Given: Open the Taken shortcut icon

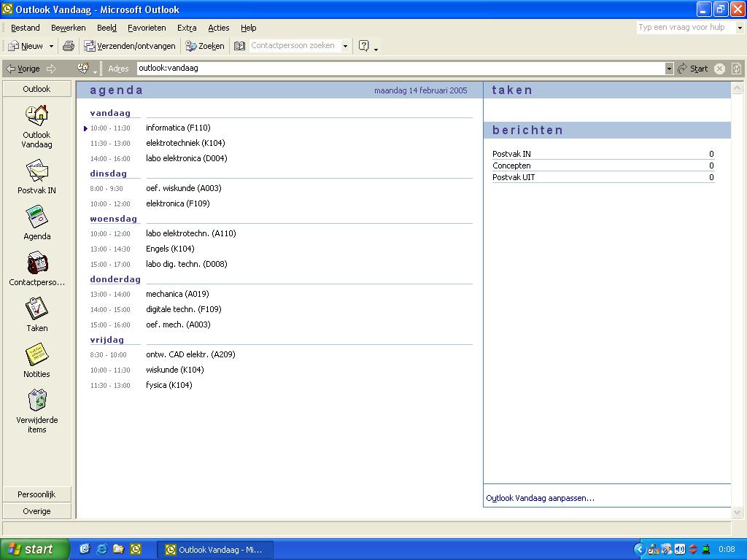Looking at the screenshot, I should tap(36, 308).
